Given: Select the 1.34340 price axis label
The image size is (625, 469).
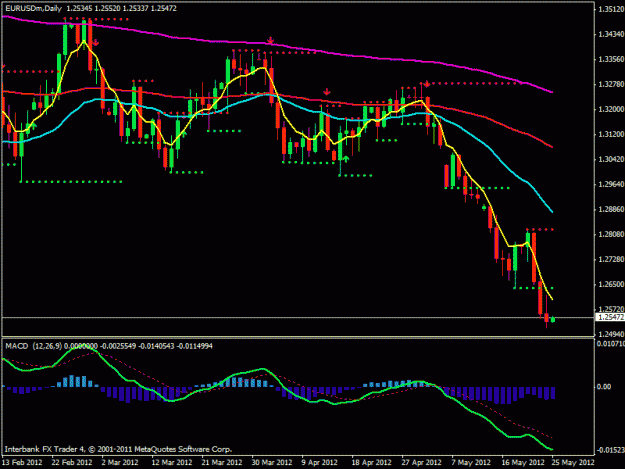Looking at the screenshot, I should pos(611,35).
